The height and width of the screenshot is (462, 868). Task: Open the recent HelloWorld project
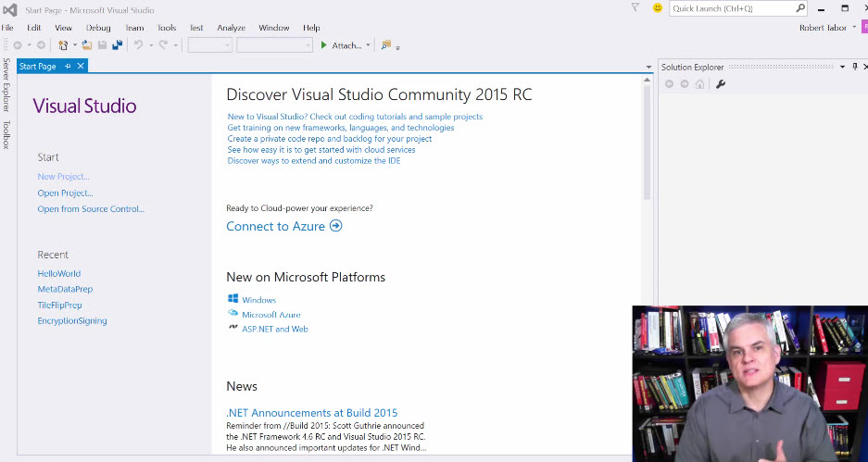coord(58,273)
